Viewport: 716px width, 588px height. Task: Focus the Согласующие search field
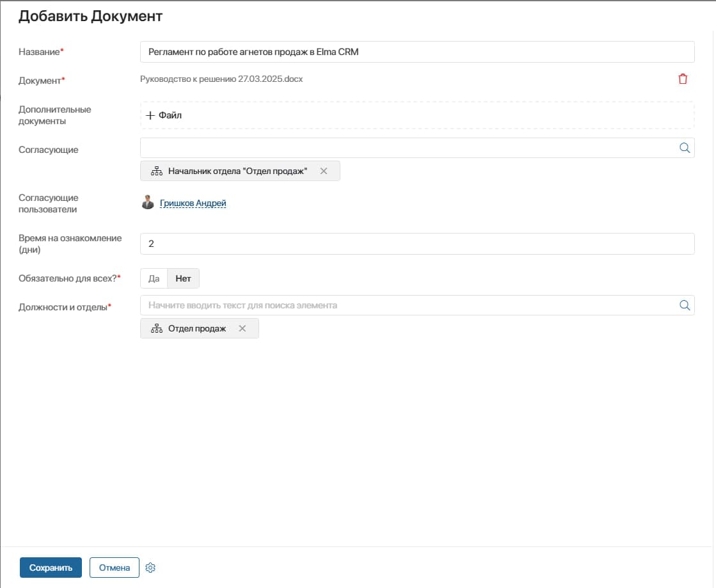point(406,148)
